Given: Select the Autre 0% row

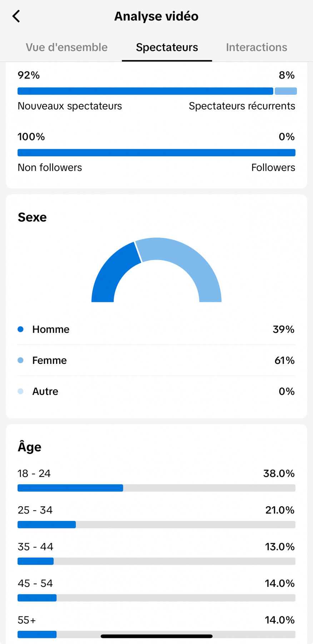Looking at the screenshot, I should pyautogui.click(x=156, y=391).
